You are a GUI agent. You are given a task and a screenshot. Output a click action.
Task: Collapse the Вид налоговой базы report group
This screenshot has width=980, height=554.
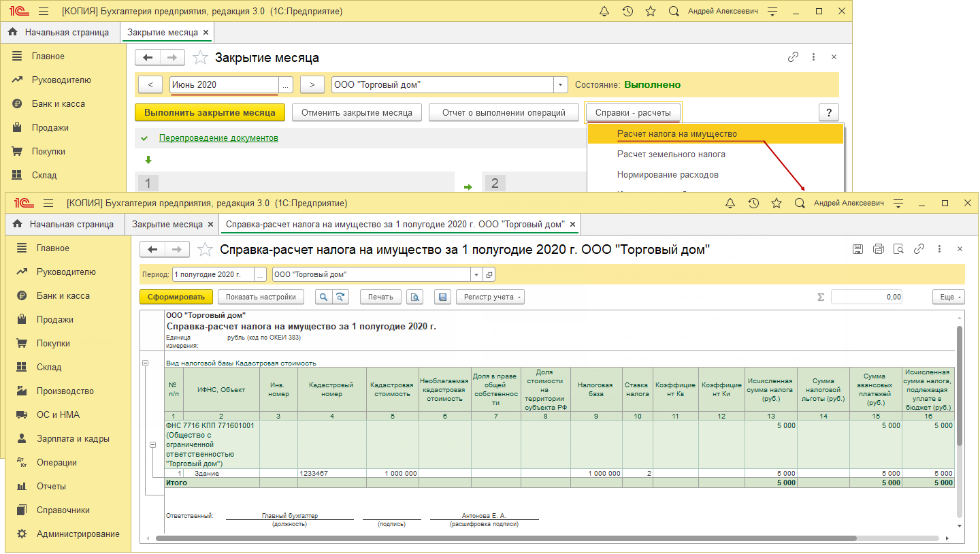tap(145, 363)
